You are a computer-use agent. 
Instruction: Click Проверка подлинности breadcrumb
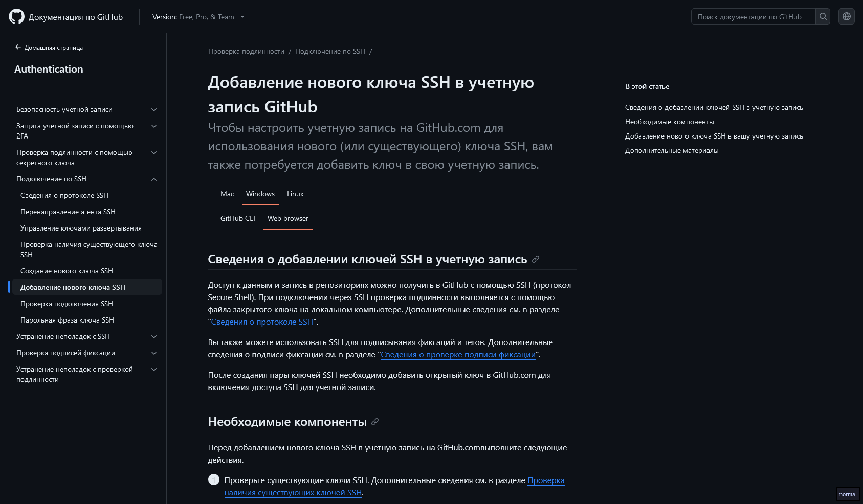(246, 51)
